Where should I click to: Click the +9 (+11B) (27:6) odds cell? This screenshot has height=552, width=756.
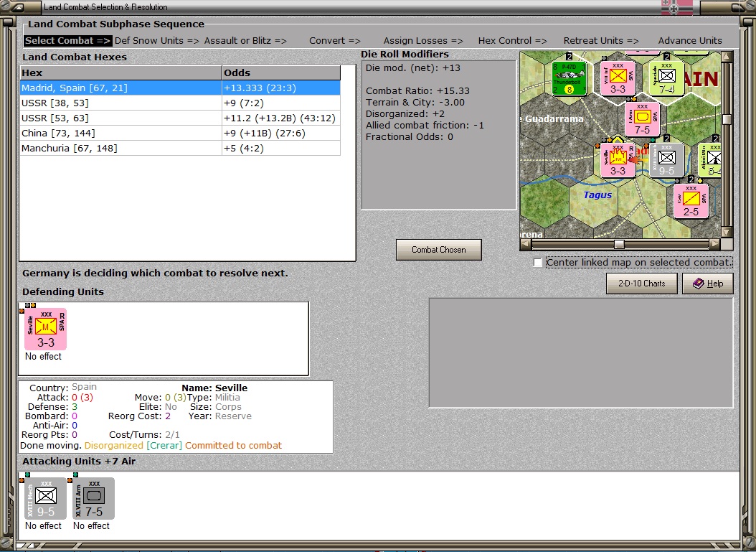tap(281, 134)
